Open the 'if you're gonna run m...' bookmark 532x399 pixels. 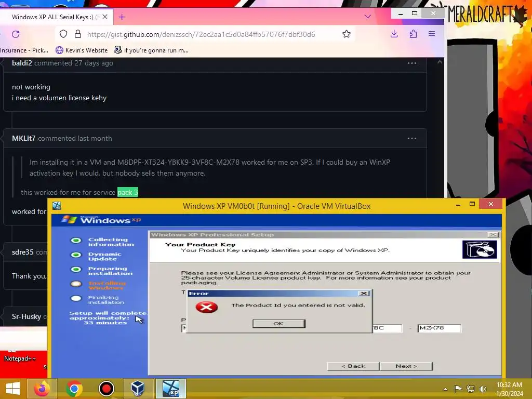pos(151,50)
